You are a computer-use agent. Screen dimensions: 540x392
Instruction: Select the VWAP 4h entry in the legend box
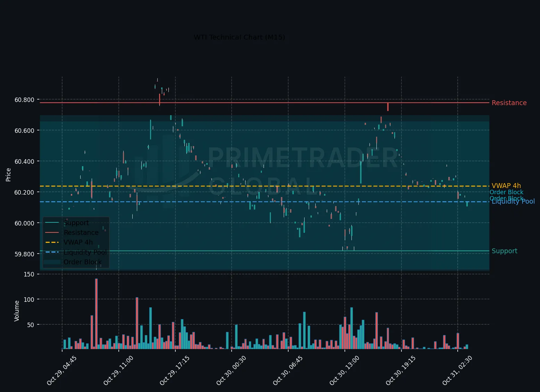[78, 242]
